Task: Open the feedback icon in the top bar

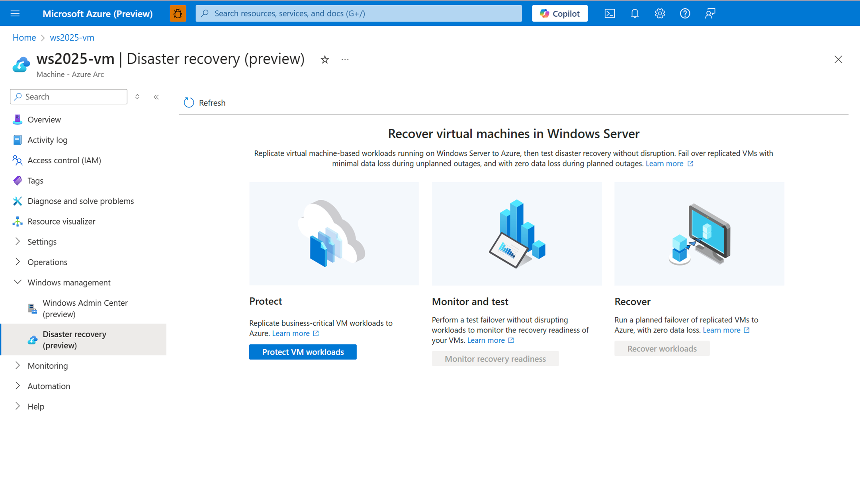Action: tap(710, 13)
